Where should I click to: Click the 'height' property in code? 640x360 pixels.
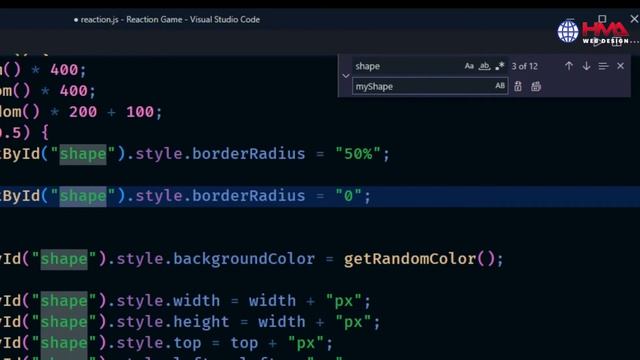pyautogui.click(x=201, y=322)
